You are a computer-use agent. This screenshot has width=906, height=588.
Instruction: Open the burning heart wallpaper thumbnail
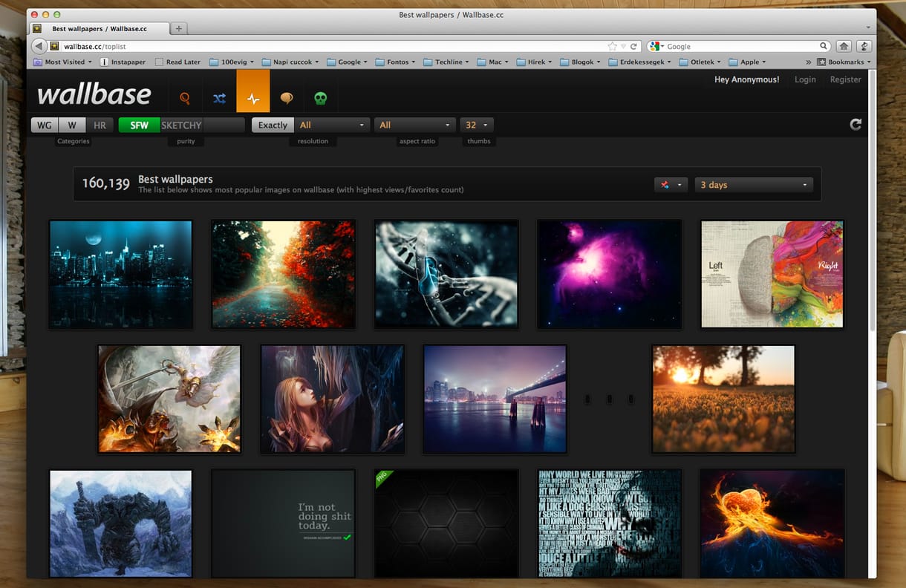[x=772, y=523]
